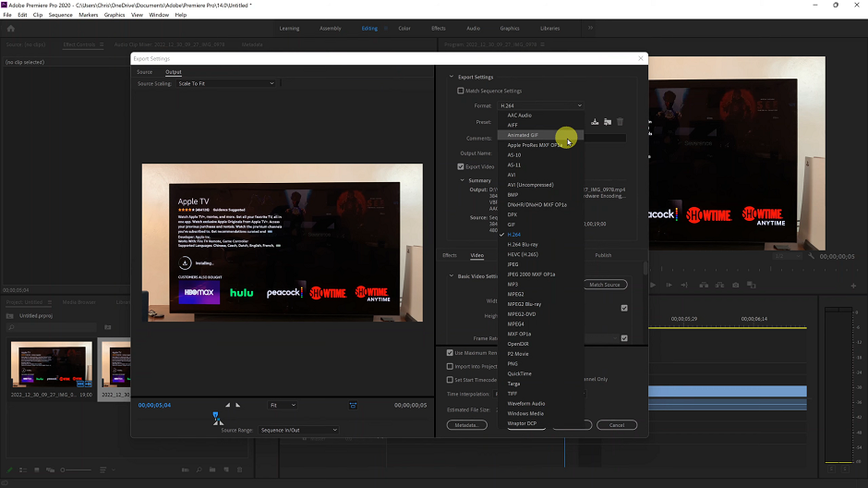Click the Metadata... button
This screenshot has width=868, height=488.
[x=466, y=425]
